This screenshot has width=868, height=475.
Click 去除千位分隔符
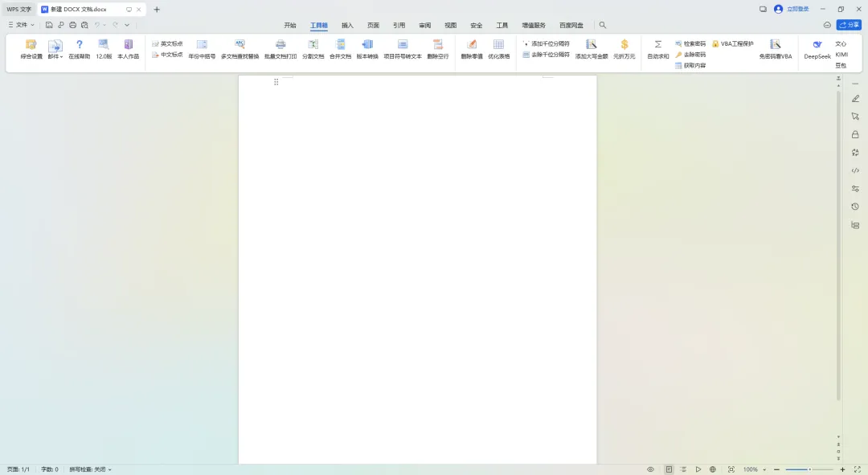(x=546, y=55)
